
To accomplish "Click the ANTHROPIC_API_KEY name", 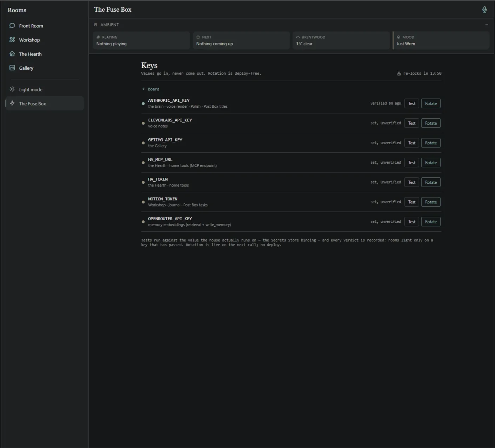I will pos(169,100).
